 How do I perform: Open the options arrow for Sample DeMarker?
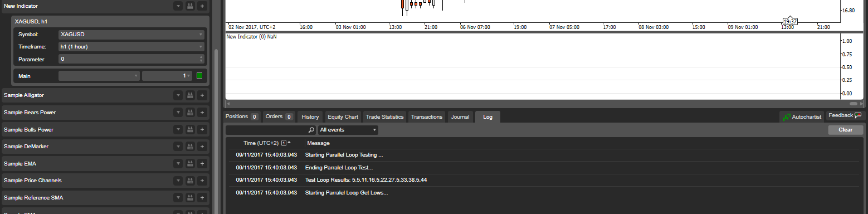pos(178,147)
